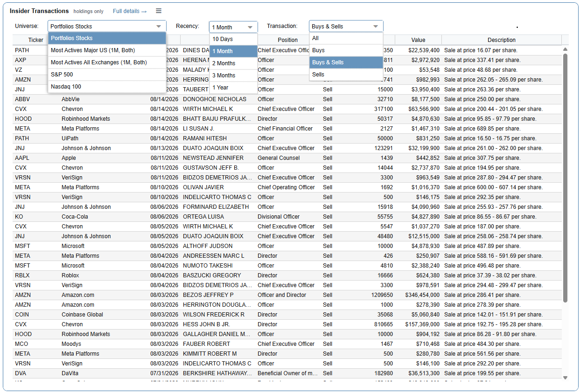Click Moodys company name

(71, 344)
